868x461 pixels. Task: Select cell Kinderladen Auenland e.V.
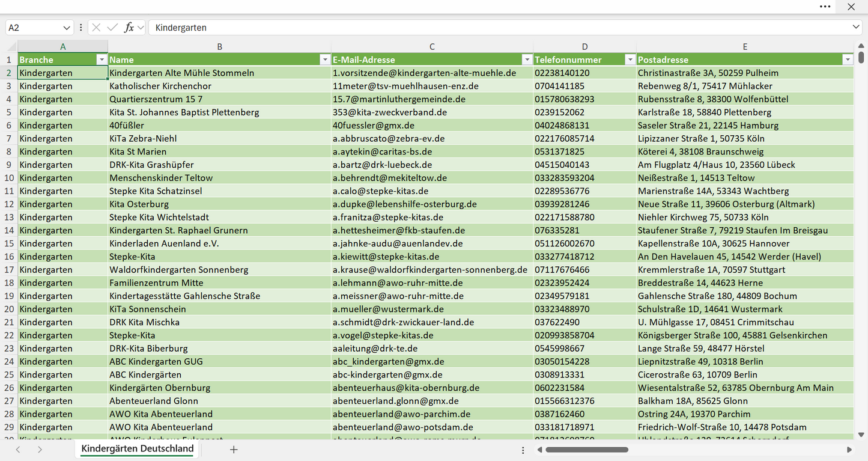click(x=220, y=243)
